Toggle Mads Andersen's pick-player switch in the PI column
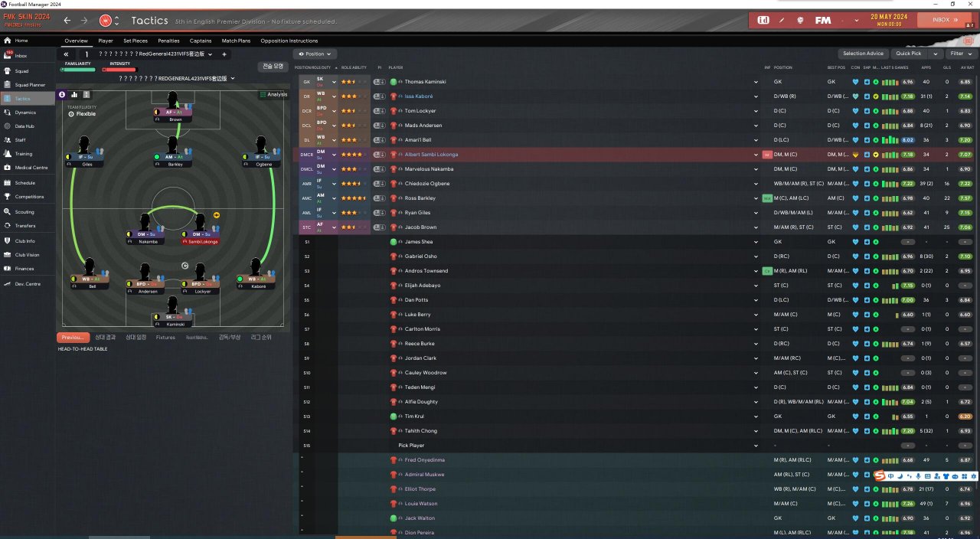Image resolution: width=980 pixels, height=539 pixels. [379, 126]
